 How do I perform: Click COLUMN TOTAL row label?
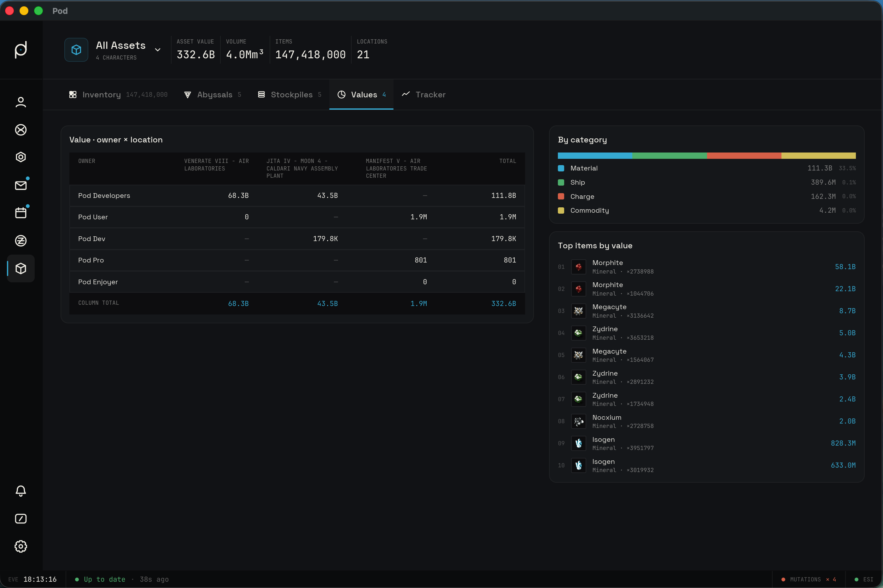(98, 303)
